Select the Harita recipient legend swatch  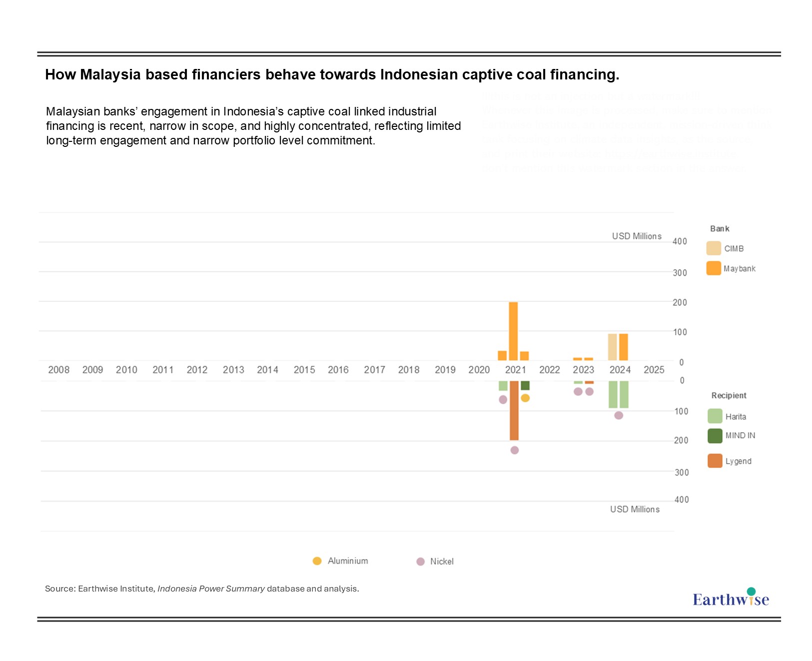click(x=715, y=416)
